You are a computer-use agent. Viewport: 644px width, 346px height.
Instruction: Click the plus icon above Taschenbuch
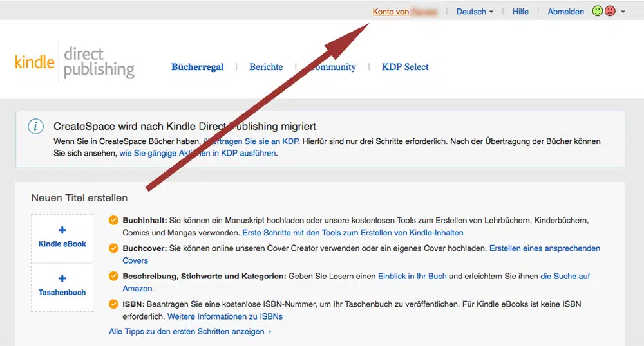point(62,278)
